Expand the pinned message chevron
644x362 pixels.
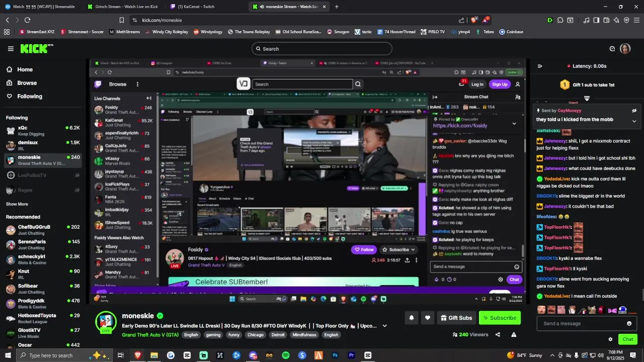(x=634, y=121)
